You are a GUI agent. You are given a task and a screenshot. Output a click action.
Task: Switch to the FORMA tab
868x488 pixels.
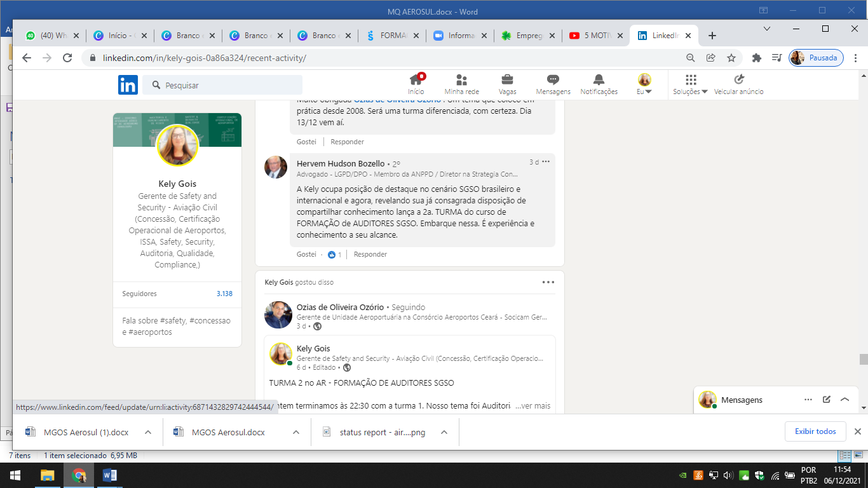393,36
